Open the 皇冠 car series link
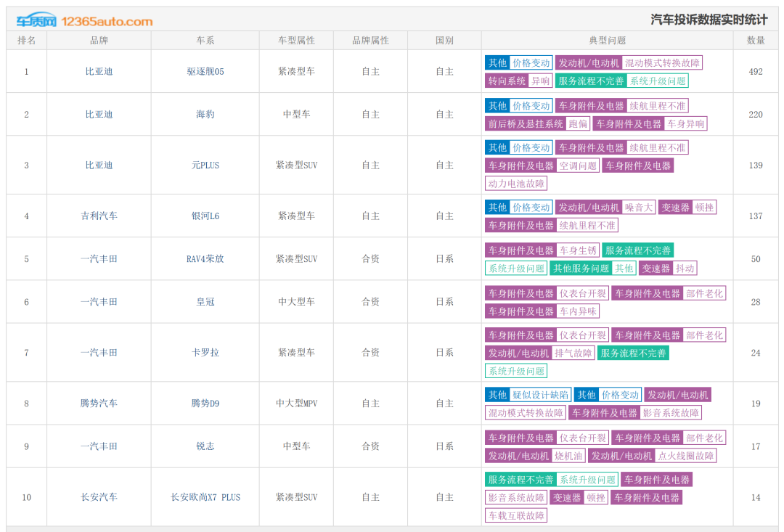The image size is (784, 532). (x=205, y=302)
